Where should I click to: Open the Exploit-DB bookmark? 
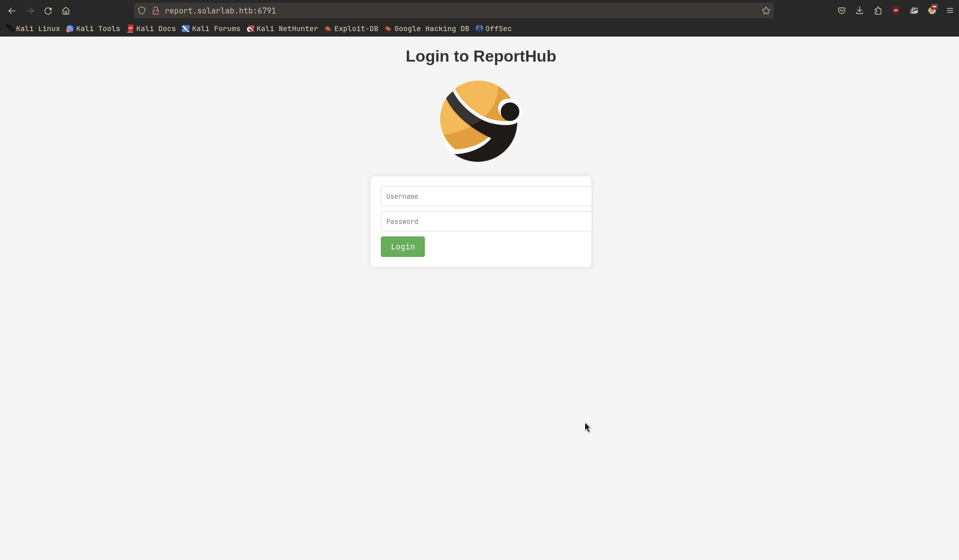[351, 29]
